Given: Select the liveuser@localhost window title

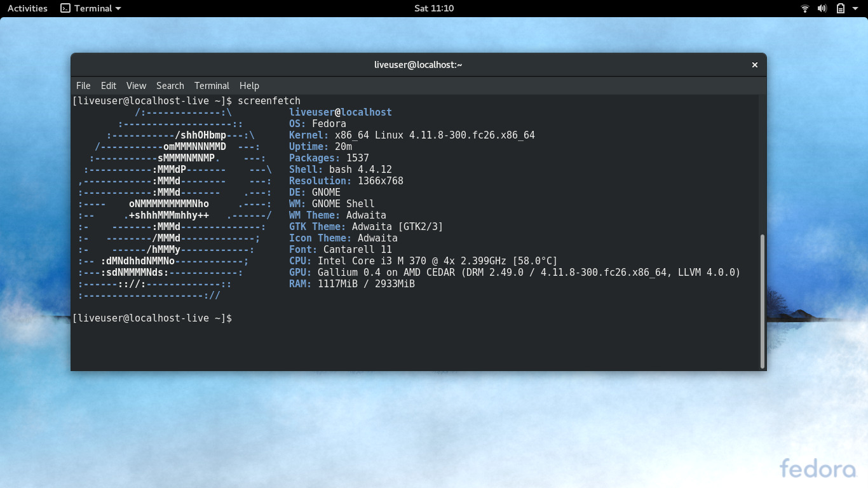Looking at the screenshot, I should [418, 64].
